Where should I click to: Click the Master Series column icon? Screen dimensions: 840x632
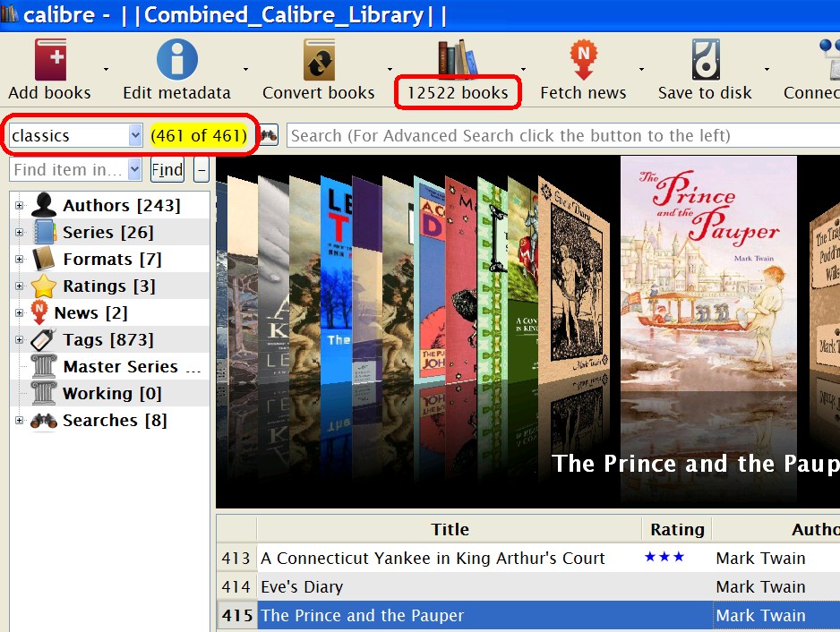(x=43, y=366)
